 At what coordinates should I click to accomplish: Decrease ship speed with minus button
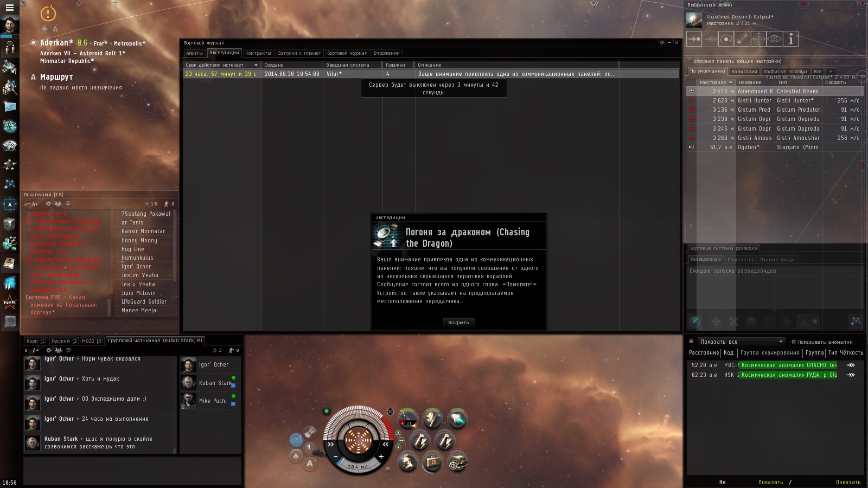336,457
